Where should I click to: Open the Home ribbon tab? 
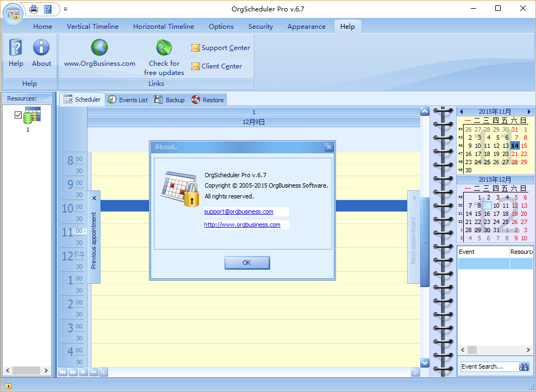[x=43, y=27]
